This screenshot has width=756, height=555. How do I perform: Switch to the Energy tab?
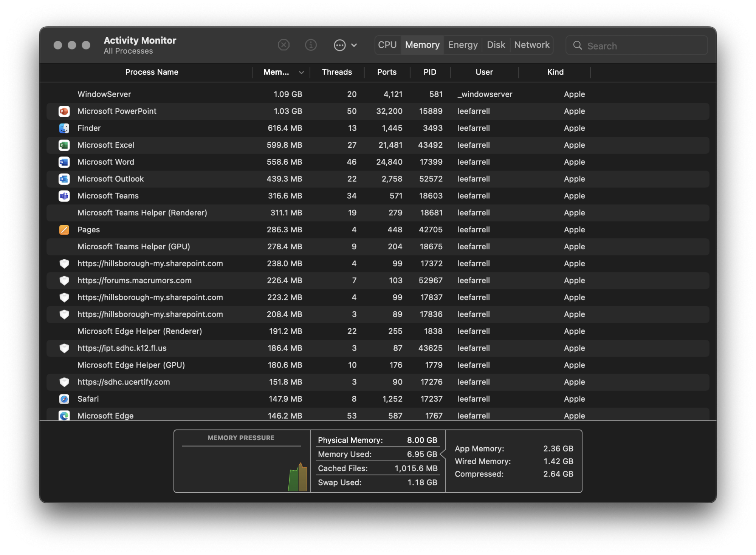coord(463,45)
